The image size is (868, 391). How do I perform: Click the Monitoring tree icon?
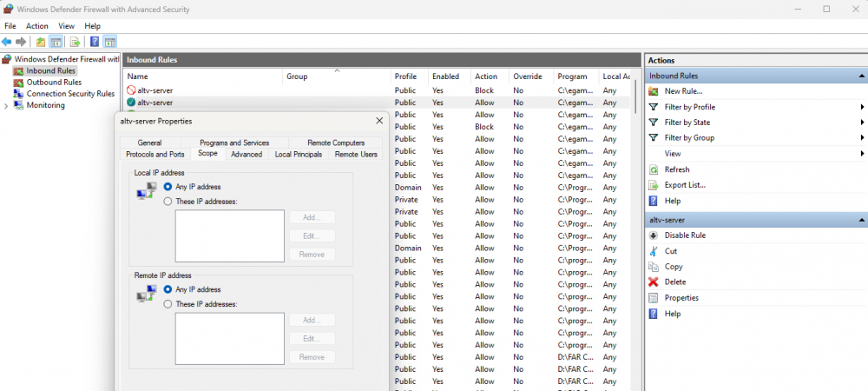point(18,105)
